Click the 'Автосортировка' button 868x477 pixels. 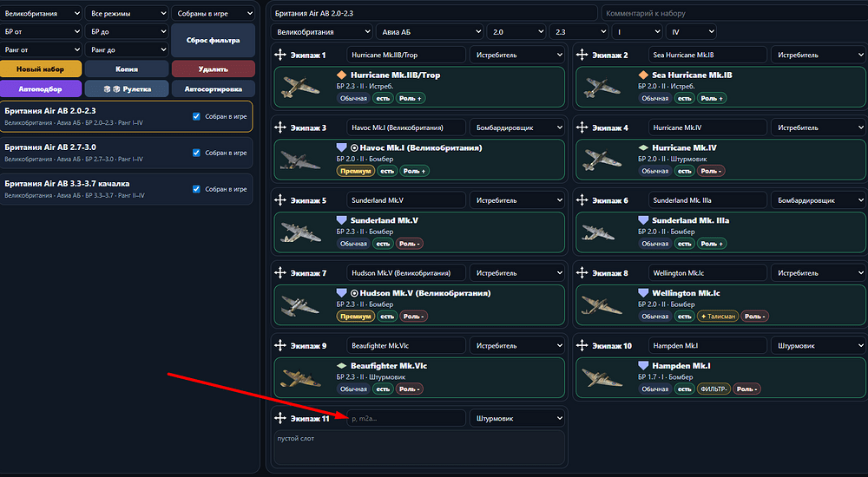pyautogui.click(x=214, y=88)
